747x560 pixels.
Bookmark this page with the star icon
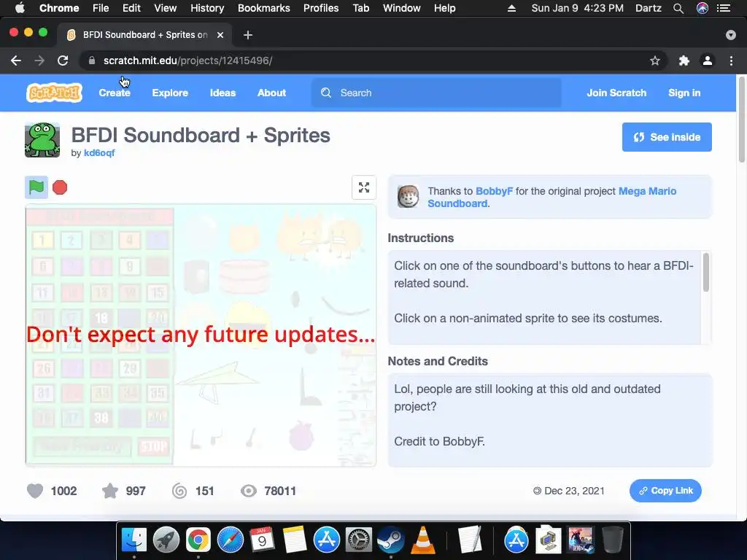point(655,61)
